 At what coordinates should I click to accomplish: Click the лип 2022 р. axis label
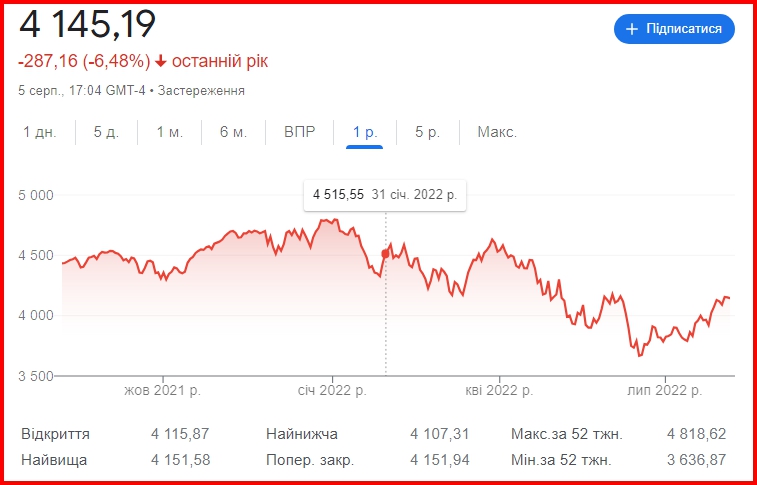point(665,390)
